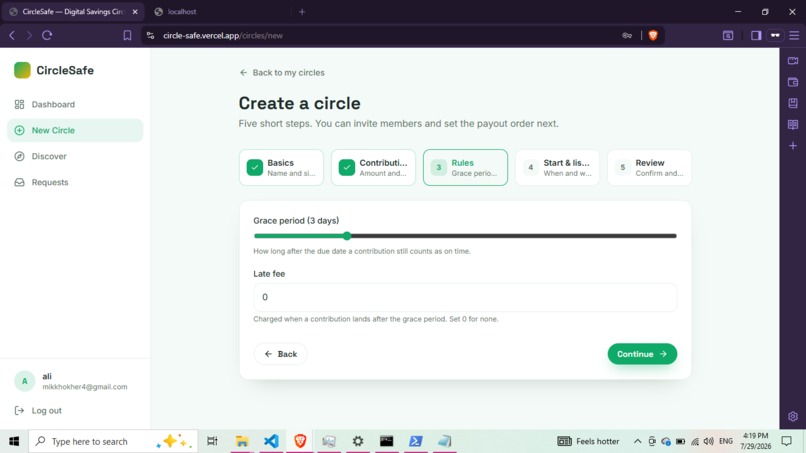Click the CircleSafe logo icon
This screenshot has width=806, height=453.
point(22,70)
